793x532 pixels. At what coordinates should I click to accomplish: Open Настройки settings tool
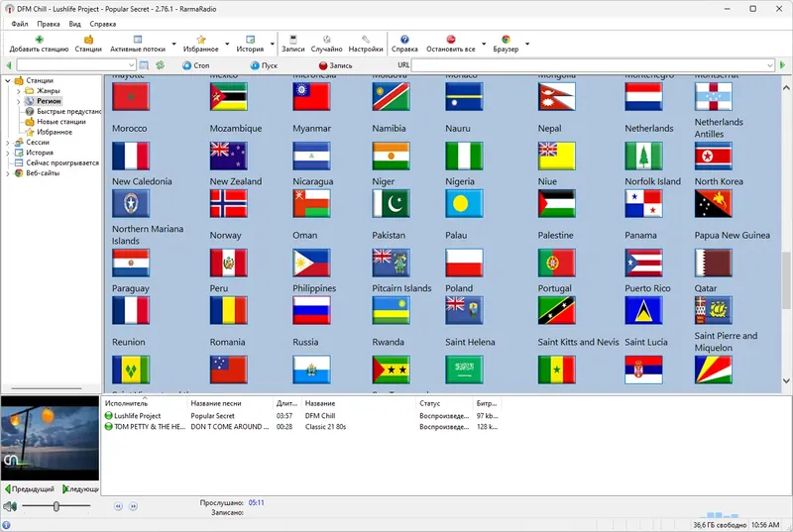(366, 44)
